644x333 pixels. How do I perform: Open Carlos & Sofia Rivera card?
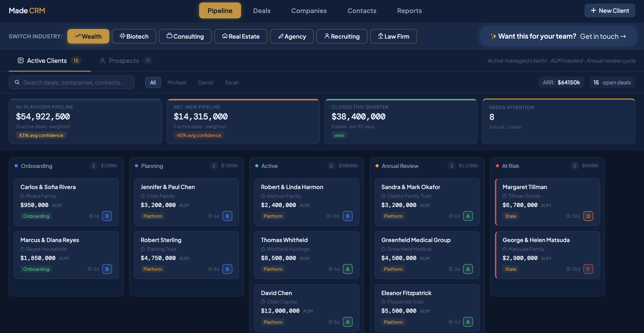[x=66, y=202]
